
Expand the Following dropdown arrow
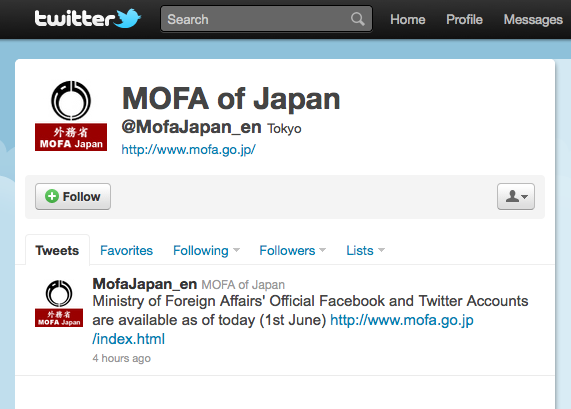coord(236,250)
